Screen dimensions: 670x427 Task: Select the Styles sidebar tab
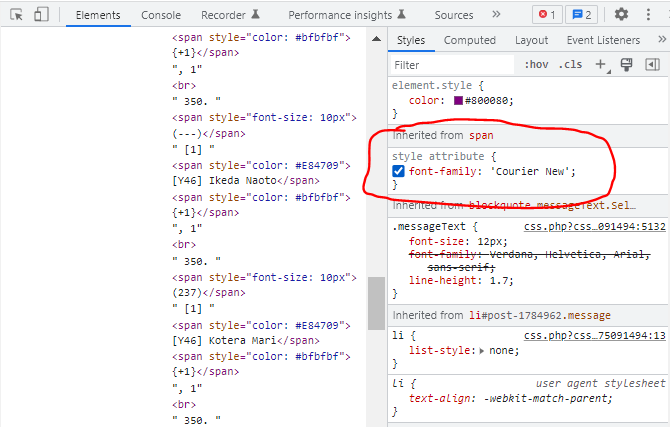(x=411, y=40)
